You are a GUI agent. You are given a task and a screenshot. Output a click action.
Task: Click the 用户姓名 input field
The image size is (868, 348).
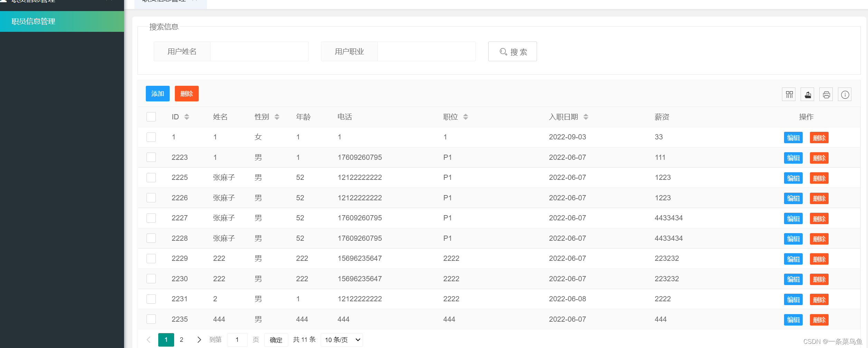tap(259, 52)
